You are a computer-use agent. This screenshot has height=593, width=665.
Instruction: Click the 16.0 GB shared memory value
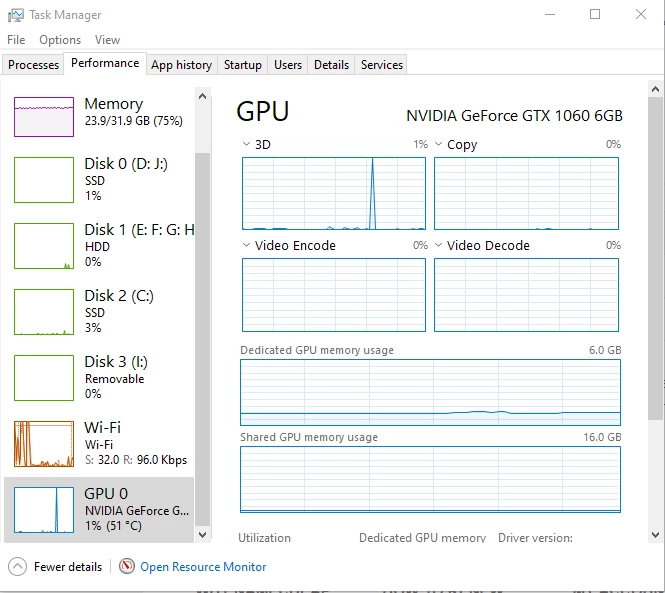point(602,437)
